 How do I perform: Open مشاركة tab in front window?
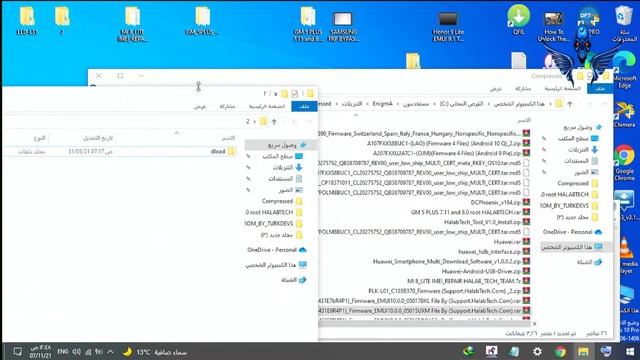point(227,106)
